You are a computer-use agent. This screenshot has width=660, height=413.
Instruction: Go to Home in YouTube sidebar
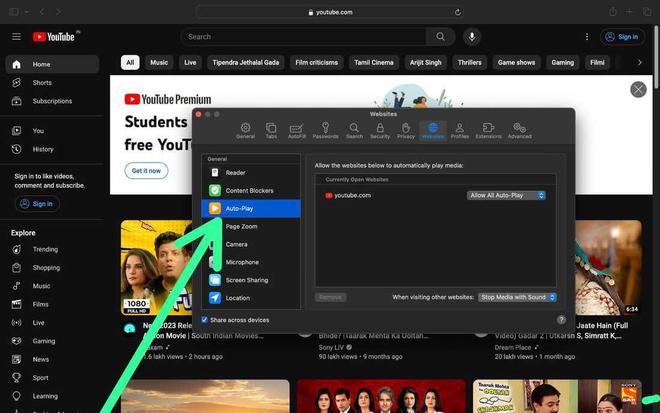(52, 64)
